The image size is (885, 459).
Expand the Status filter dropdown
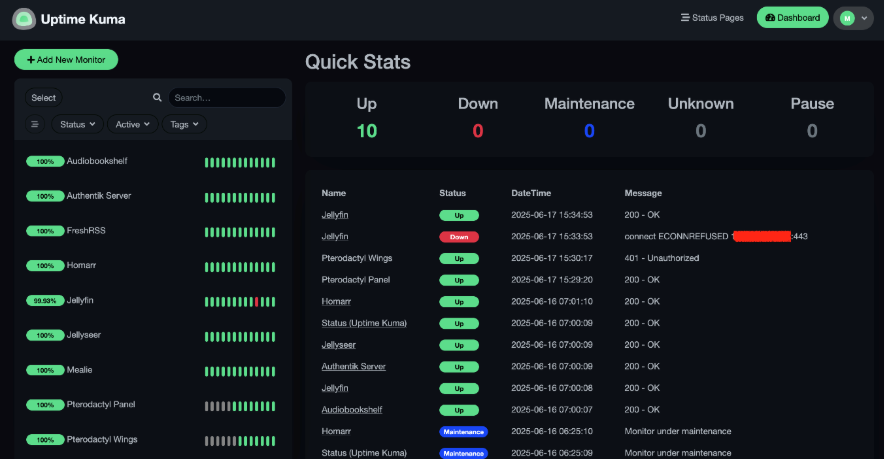coord(78,124)
